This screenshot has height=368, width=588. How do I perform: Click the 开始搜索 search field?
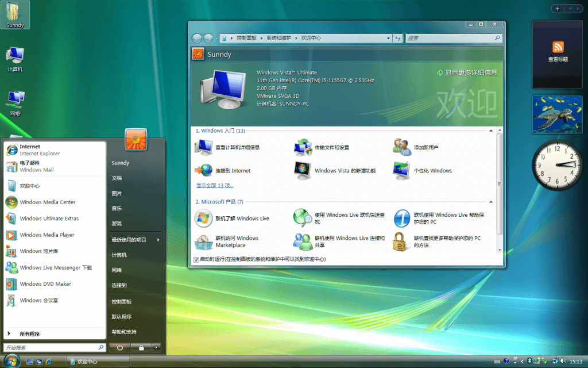(x=55, y=347)
